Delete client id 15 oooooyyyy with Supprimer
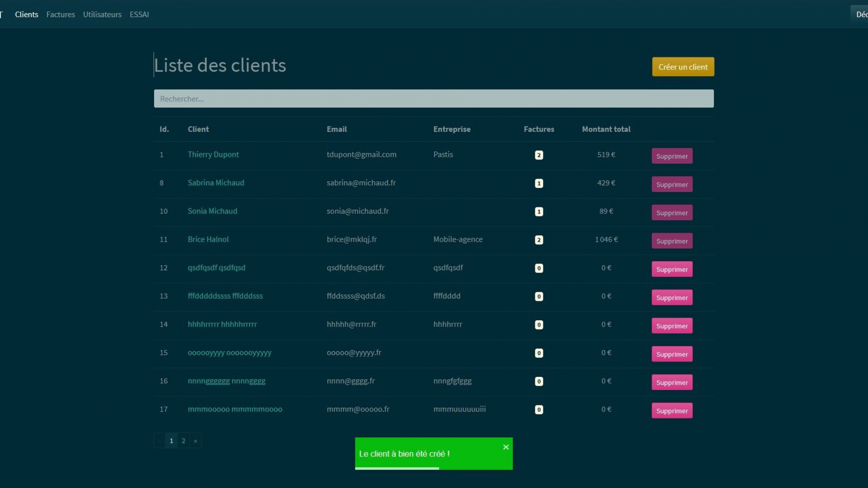The image size is (868, 488). pos(671,354)
